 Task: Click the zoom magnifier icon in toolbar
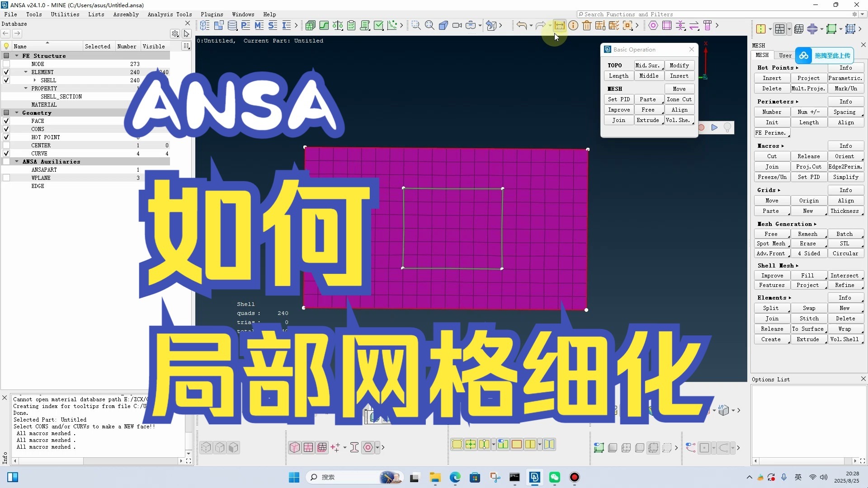429,26
